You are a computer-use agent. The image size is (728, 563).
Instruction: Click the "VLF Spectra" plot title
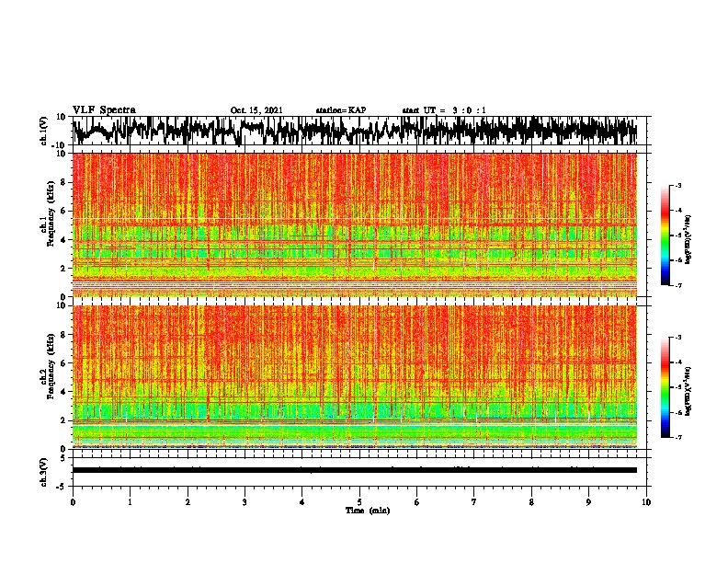(x=104, y=110)
